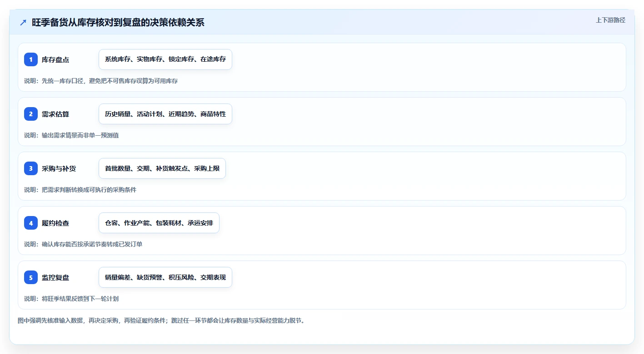Select the step 4 number badge
644x354 pixels.
point(31,223)
